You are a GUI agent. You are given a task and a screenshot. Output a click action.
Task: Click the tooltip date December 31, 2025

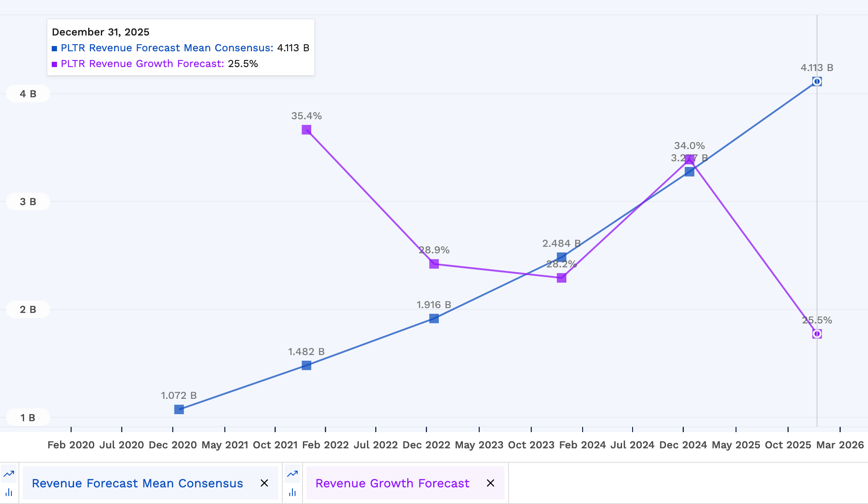pyautogui.click(x=100, y=32)
